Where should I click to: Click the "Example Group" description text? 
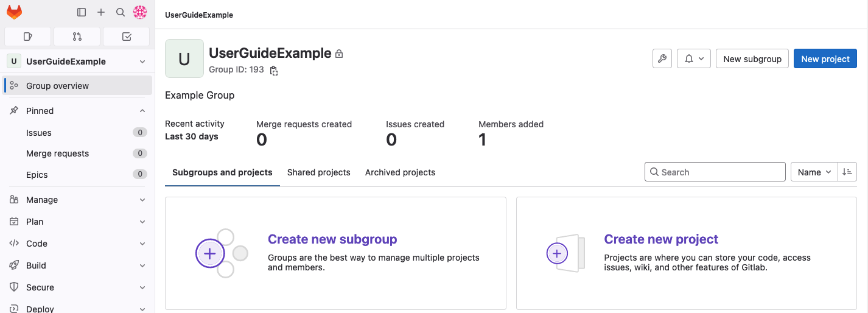[200, 96]
